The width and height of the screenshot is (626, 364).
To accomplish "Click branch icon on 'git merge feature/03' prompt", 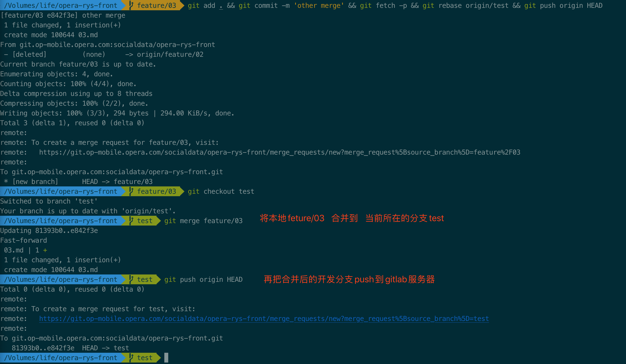I will 131,221.
